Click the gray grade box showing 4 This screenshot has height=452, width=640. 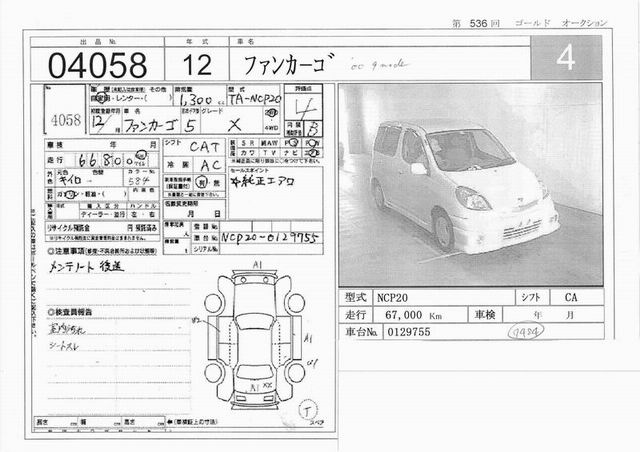click(x=566, y=58)
